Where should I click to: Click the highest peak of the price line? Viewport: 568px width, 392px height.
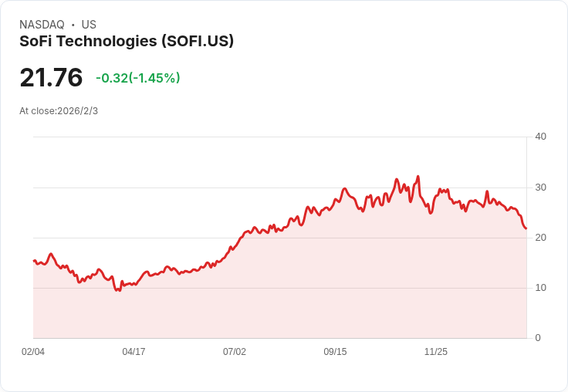pyautogui.click(x=418, y=177)
